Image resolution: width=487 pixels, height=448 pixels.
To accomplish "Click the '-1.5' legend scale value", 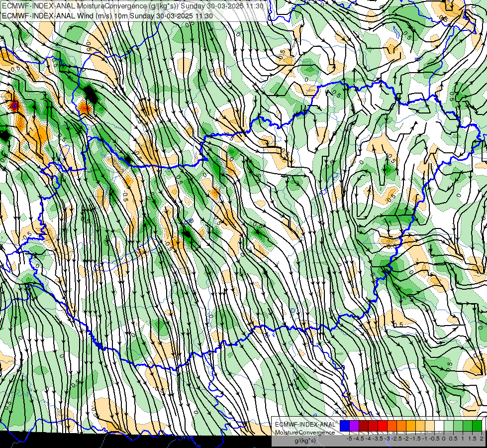I will tap(415, 439).
